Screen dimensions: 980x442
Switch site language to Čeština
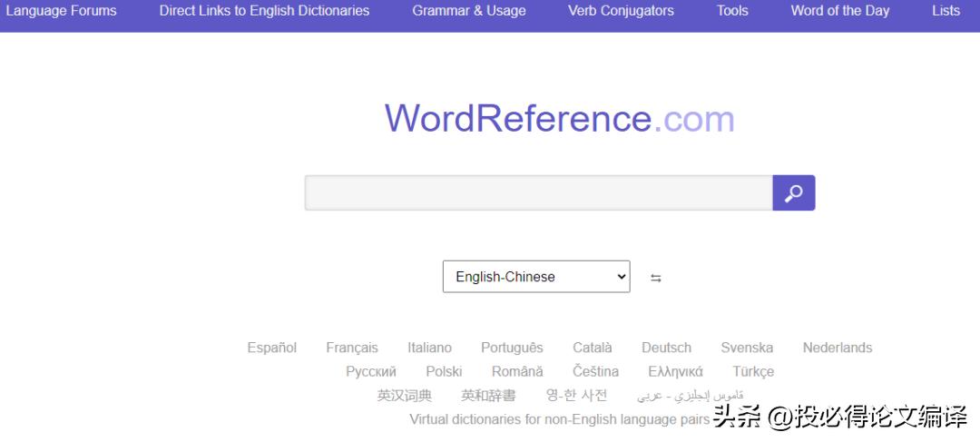[595, 372]
